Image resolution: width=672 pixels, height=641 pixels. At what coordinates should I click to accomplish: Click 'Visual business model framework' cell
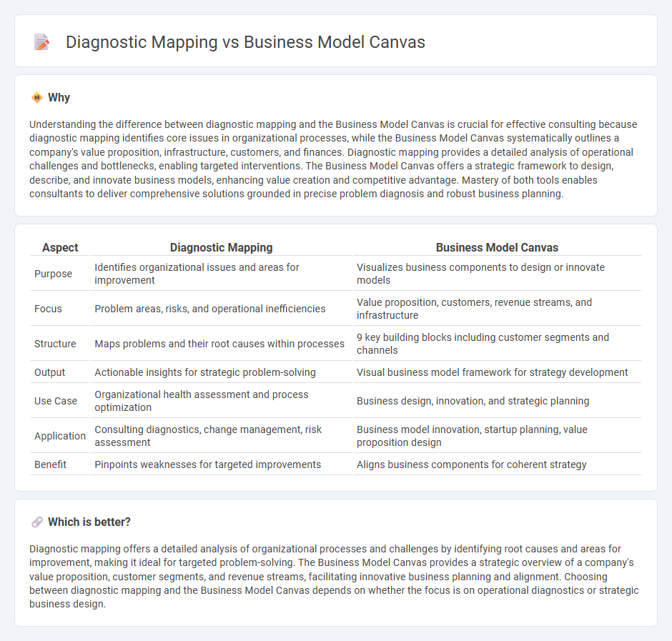pos(497,372)
